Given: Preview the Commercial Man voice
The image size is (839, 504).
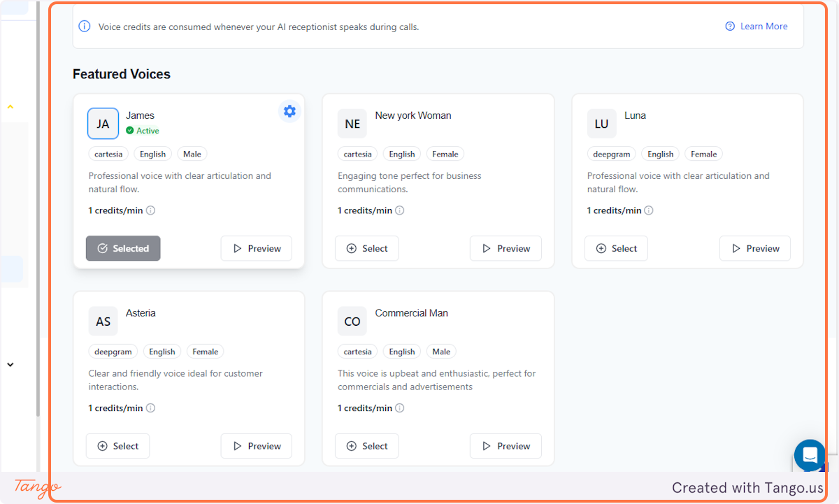Looking at the screenshot, I should [505, 445].
